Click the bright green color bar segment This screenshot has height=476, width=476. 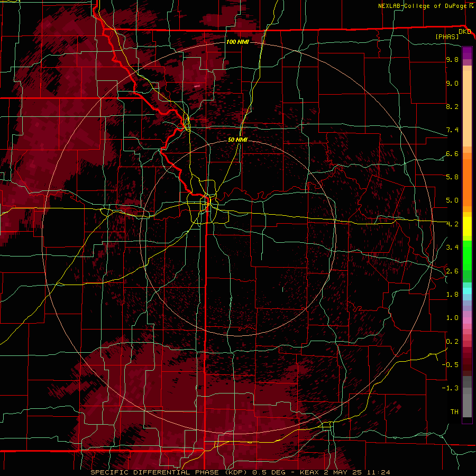(x=467, y=257)
